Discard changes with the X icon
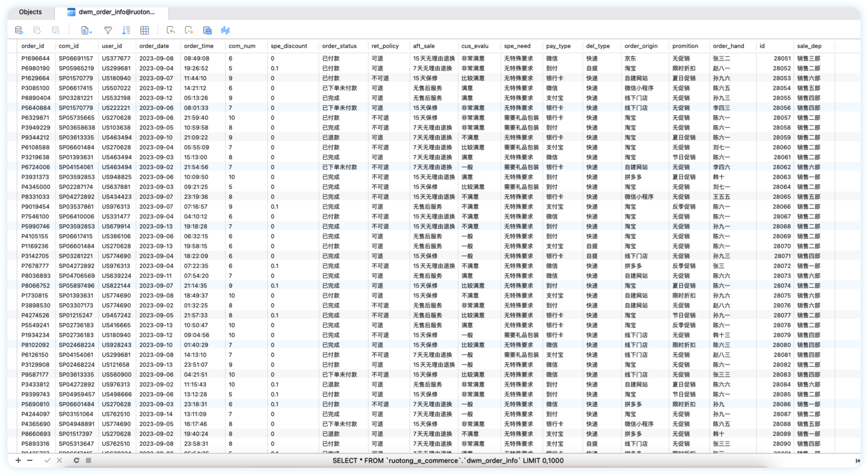 [x=59, y=460]
